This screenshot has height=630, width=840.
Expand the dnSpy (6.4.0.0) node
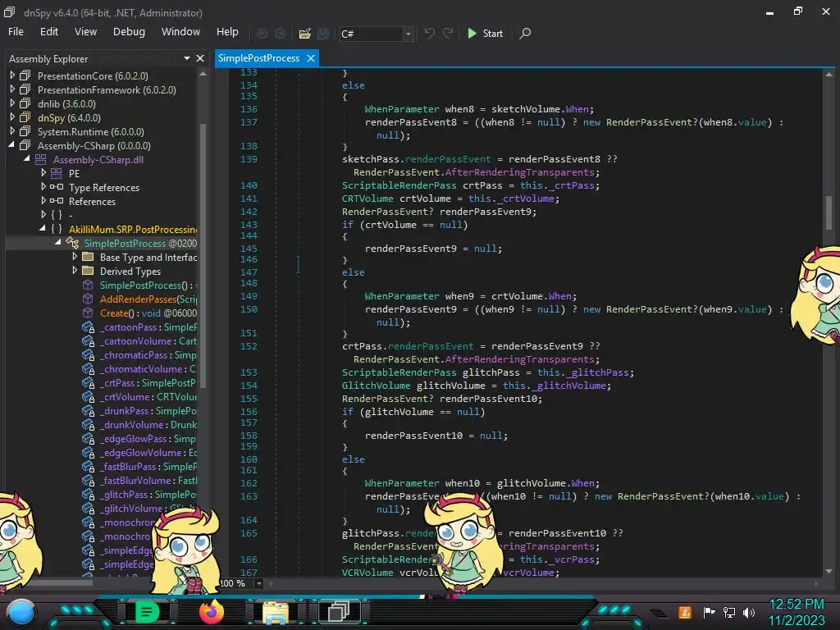[12, 117]
